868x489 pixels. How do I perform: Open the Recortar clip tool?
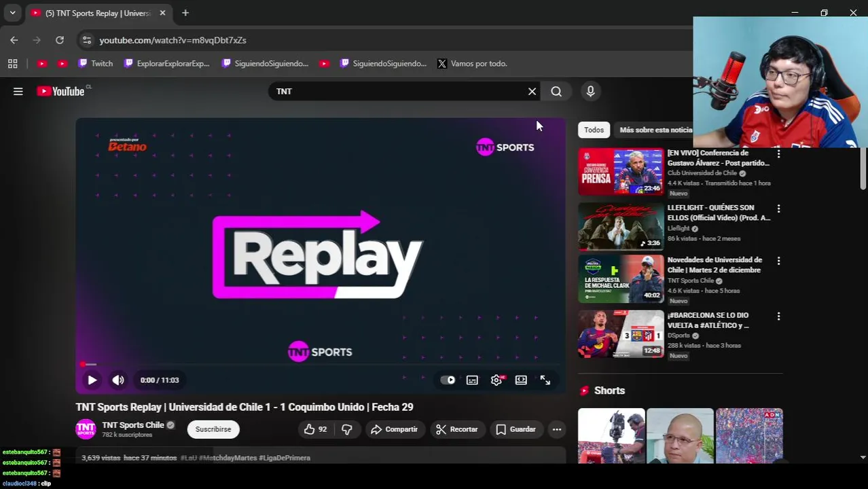pyautogui.click(x=456, y=429)
